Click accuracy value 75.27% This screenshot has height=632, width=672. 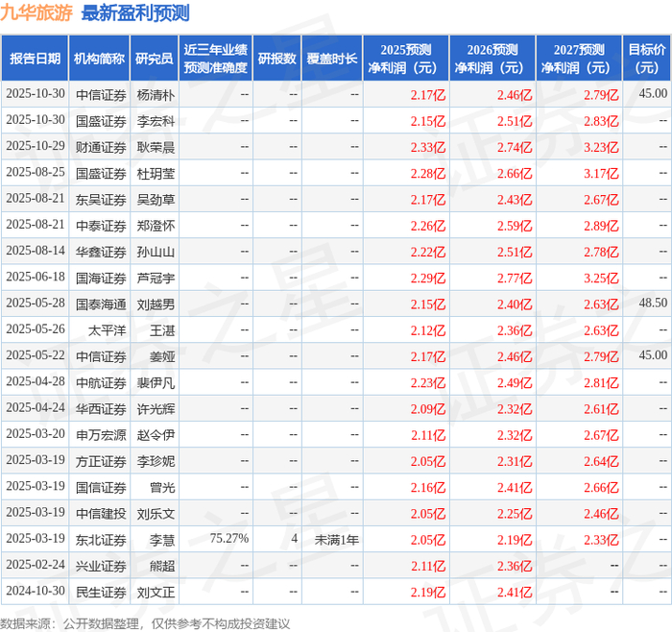[229, 539]
